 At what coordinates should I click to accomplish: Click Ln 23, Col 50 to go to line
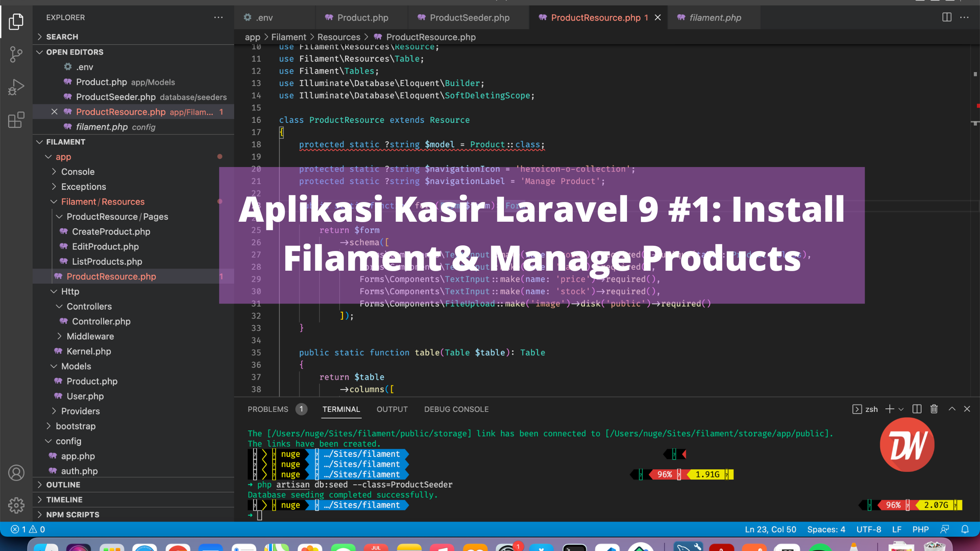tap(770, 529)
